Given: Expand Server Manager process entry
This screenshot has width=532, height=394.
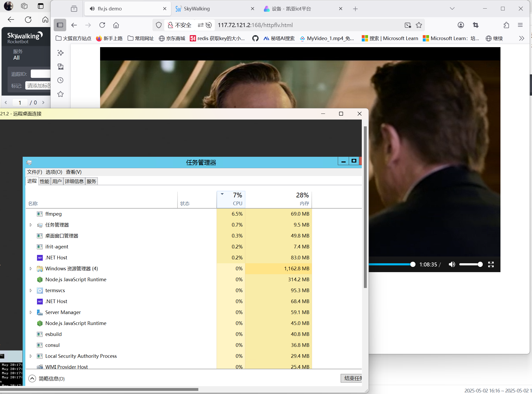Looking at the screenshot, I should 31,312.
